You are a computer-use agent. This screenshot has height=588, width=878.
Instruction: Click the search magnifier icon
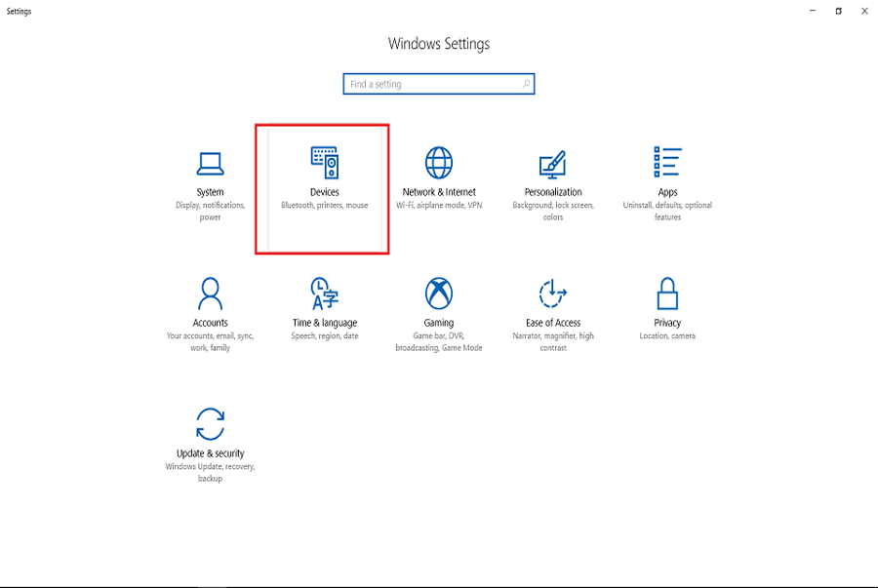[x=527, y=84]
